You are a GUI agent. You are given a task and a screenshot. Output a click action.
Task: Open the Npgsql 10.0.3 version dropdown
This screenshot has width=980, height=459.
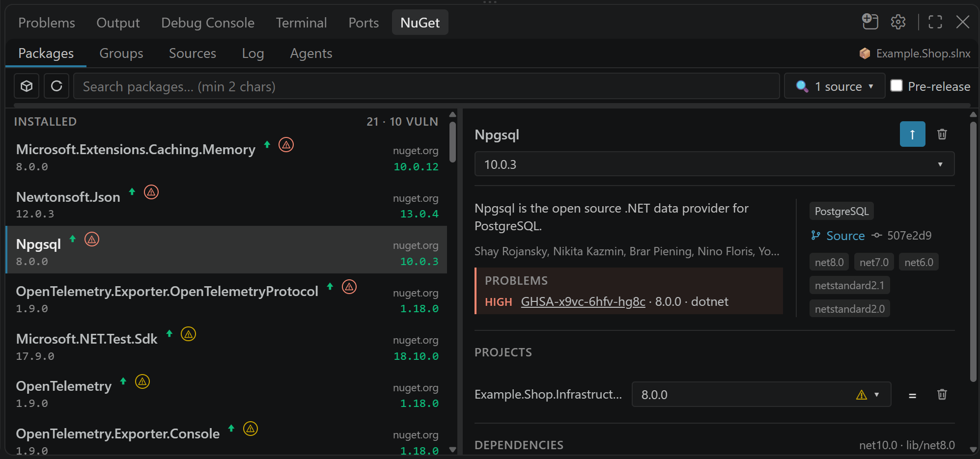714,164
